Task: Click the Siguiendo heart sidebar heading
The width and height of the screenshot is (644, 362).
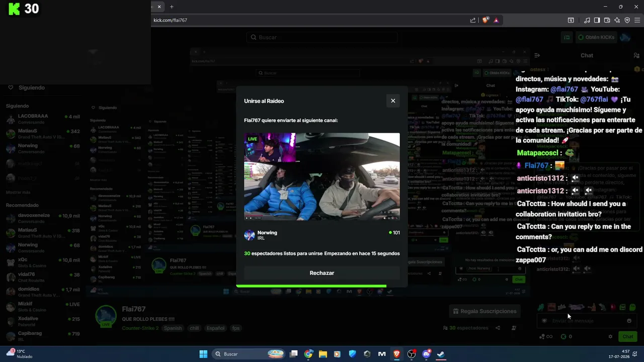Action: 26,87
